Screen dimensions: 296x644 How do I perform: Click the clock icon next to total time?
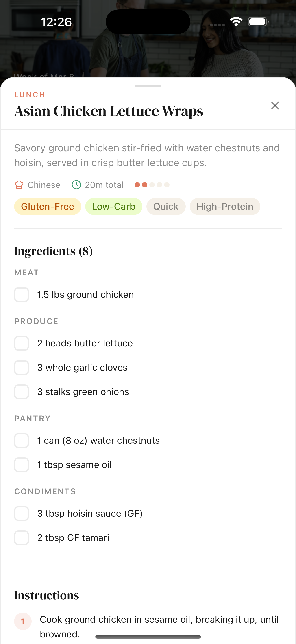point(76,185)
